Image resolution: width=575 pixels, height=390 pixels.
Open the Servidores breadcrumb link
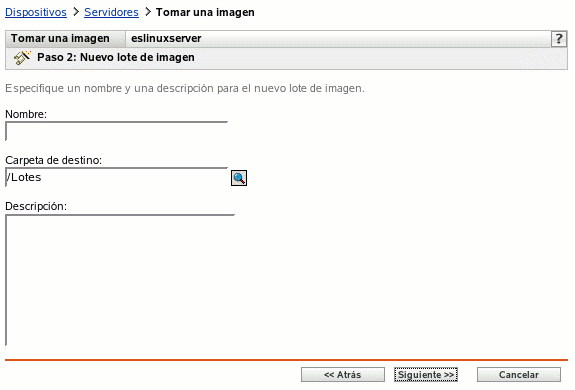111,12
